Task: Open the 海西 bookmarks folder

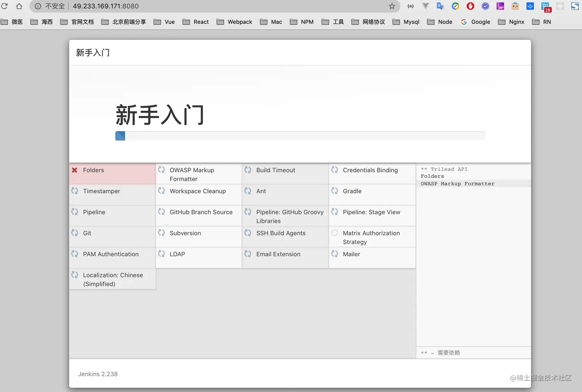Action: point(42,22)
